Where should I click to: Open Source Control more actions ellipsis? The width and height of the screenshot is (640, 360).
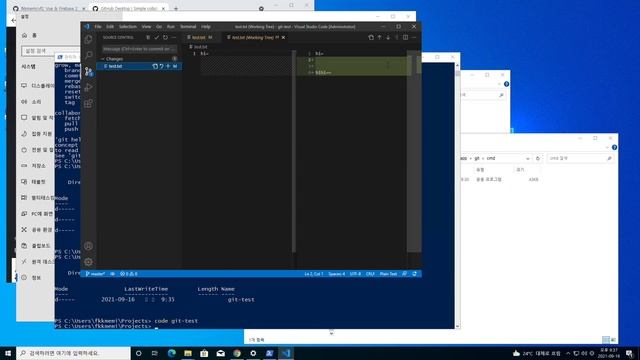click(x=174, y=38)
